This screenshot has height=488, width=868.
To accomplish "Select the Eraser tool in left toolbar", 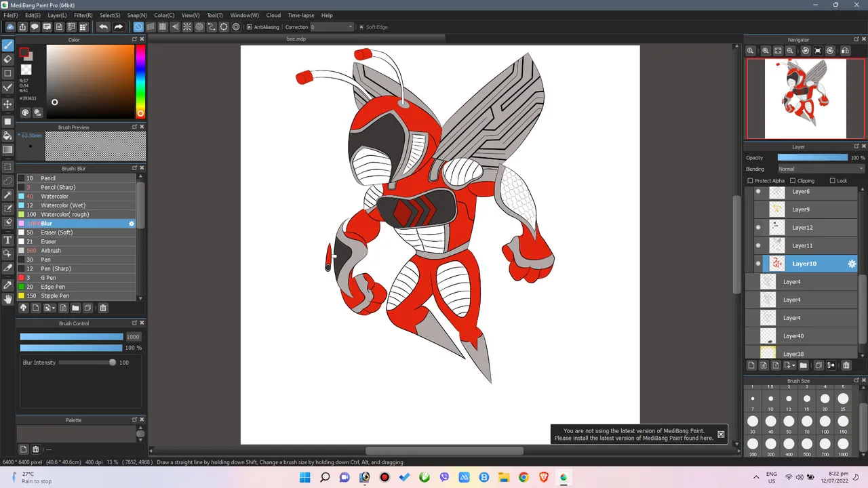I will [x=7, y=59].
